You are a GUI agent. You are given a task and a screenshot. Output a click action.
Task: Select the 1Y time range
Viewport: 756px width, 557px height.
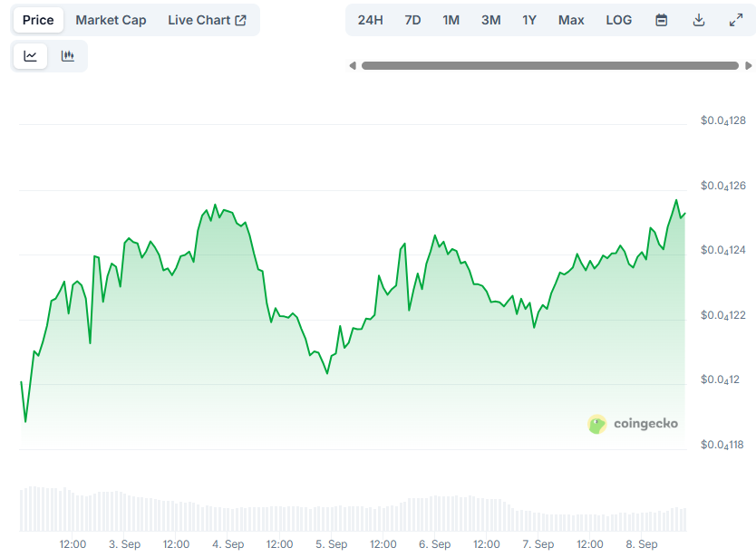pos(529,19)
